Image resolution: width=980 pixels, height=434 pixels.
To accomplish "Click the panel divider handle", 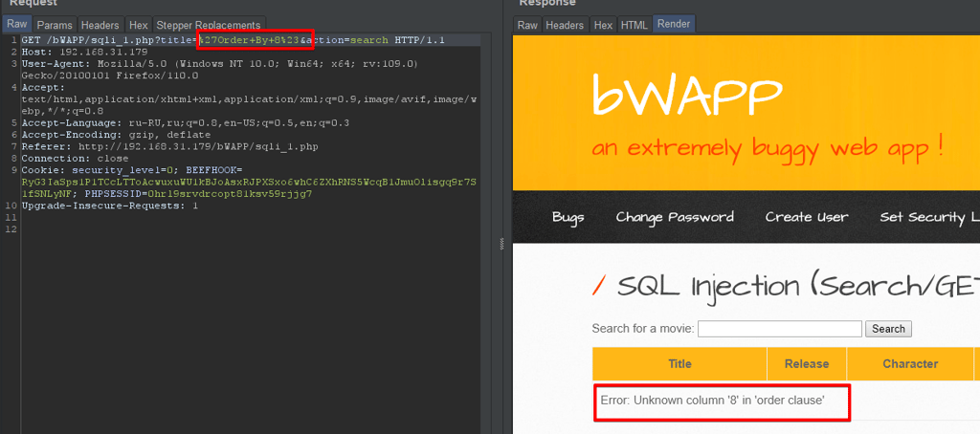I will (501, 245).
